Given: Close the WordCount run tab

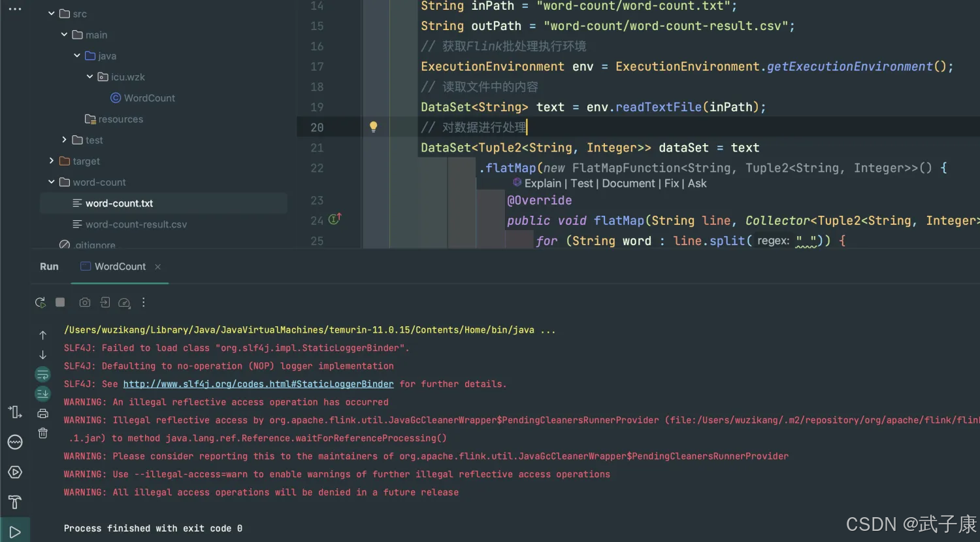Looking at the screenshot, I should click(157, 267).
